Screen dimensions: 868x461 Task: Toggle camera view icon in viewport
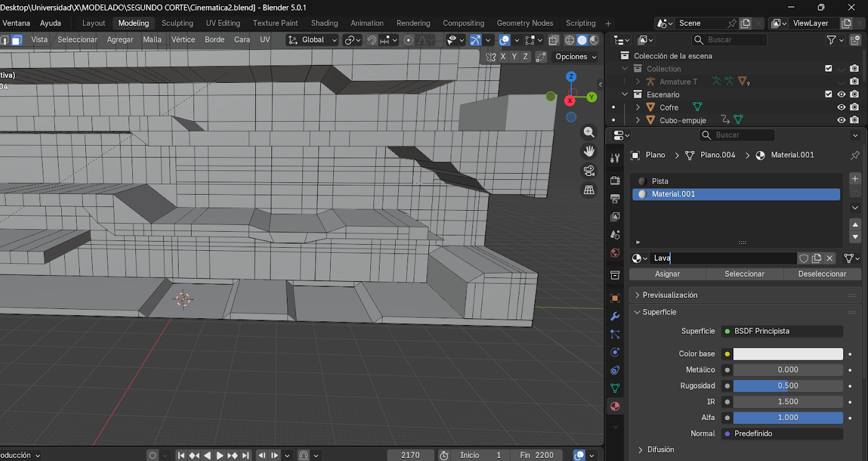click(x=589, y=171)
